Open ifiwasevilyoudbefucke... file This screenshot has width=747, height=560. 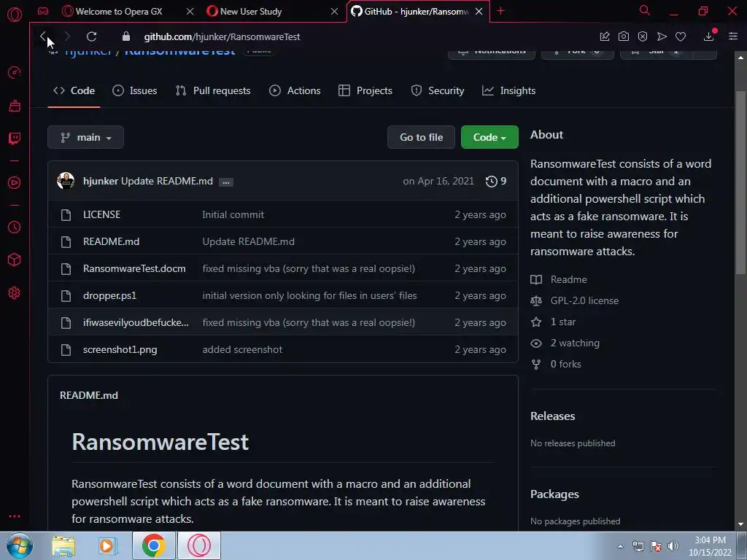coord(136,322)
